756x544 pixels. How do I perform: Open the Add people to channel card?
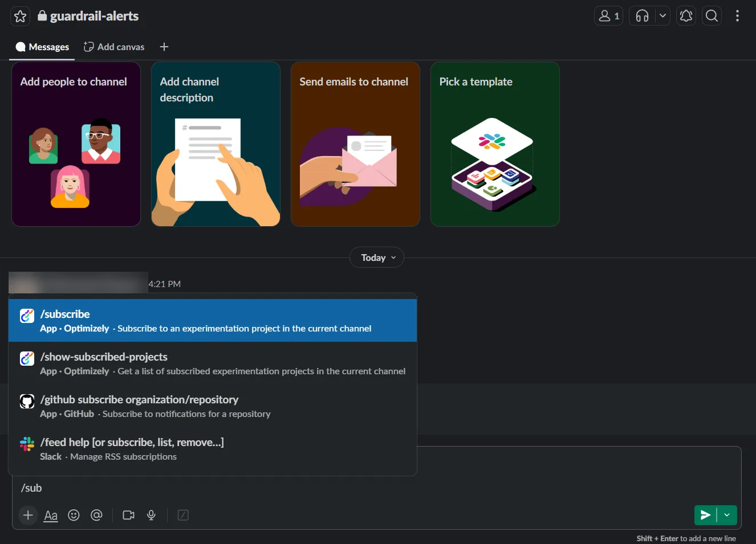(76, 144)
